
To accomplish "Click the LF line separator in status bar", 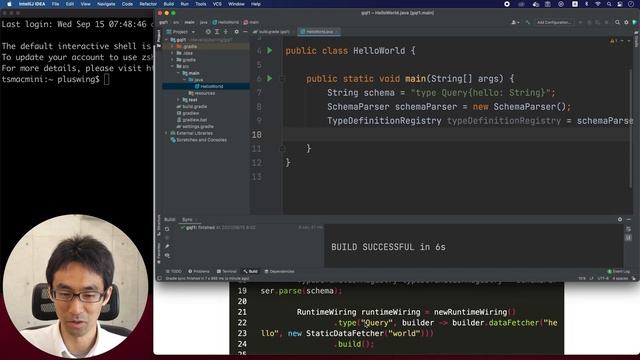I will [x=591, y=278].
